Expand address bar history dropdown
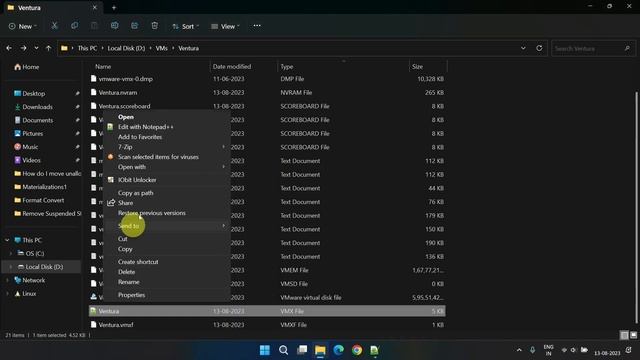Screen dimensions: 640x360 click(x=523, y=48)
